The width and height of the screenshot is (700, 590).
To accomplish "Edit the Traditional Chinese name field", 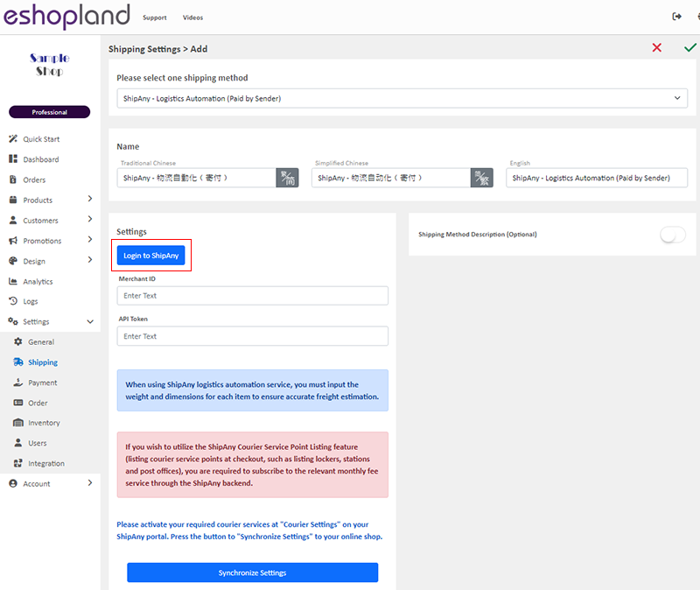I will [196, 178].
